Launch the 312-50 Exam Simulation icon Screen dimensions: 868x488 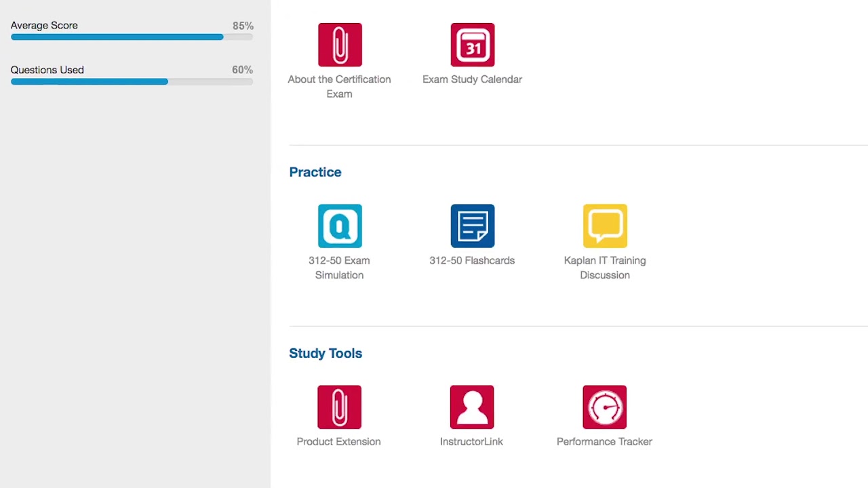340,226
